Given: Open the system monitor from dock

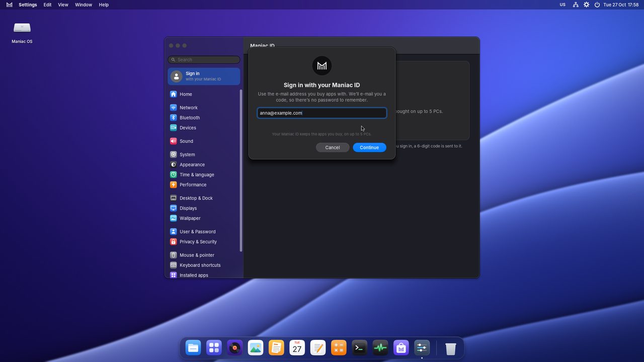Looking at the screenshot, I should (x=380, y=348).
